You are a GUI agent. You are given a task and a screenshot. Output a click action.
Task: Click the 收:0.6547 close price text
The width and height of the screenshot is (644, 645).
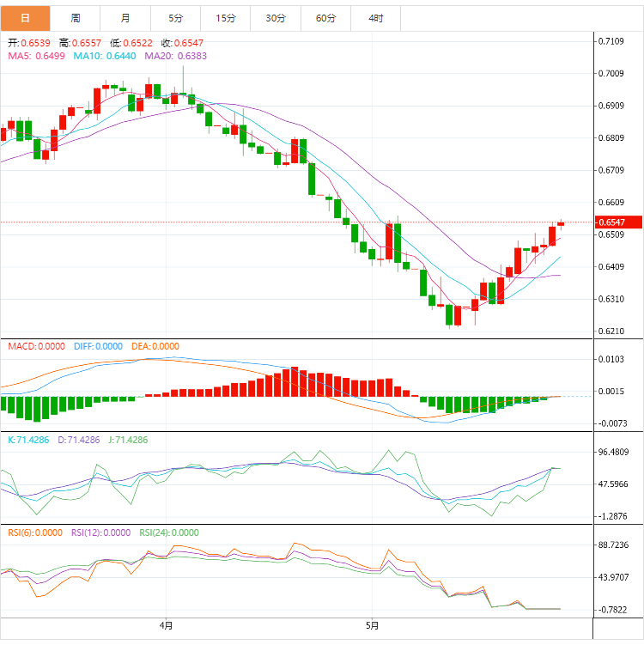pos(182,43)
